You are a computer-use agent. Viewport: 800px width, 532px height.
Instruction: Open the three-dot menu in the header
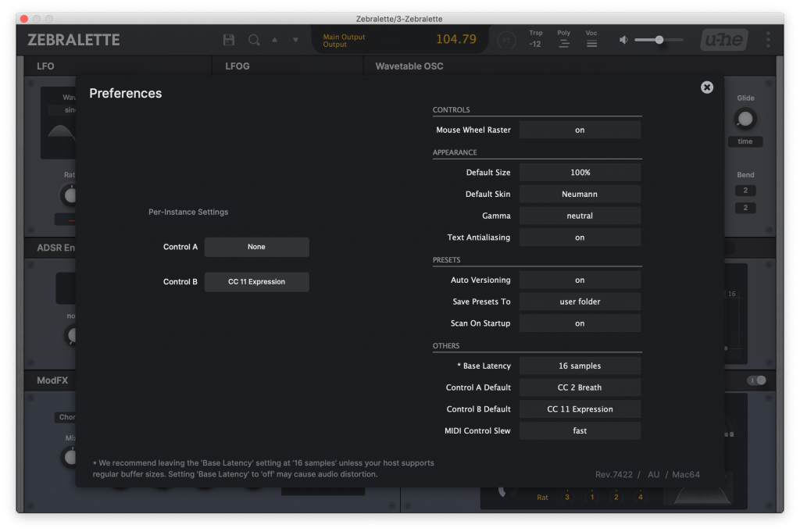point(768,40)
